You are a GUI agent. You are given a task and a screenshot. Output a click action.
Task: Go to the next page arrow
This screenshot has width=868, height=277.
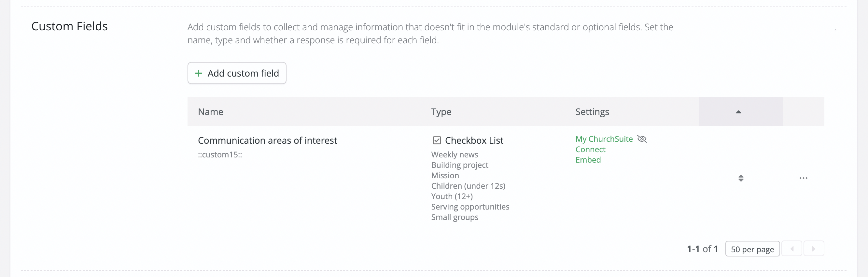(x=814, y=249)
